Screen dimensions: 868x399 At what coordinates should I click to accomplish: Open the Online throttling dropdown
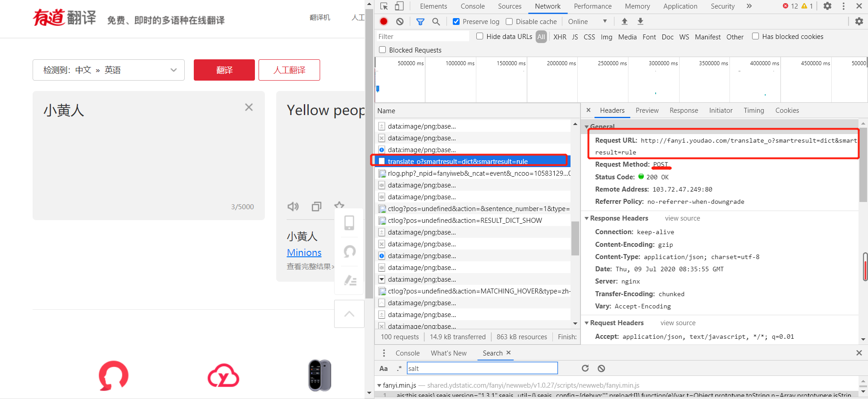tap(588, 21)
